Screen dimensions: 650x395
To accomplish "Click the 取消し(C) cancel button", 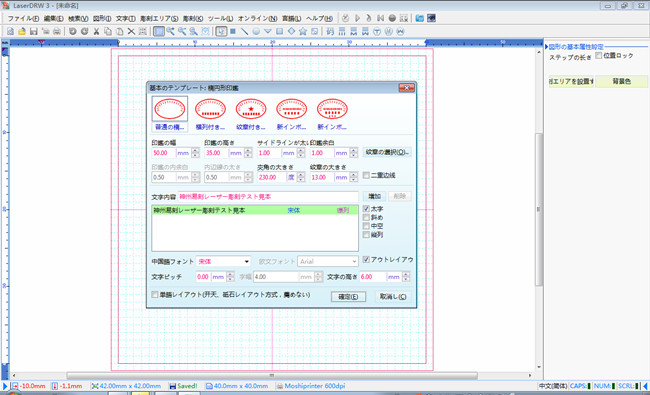I will 393,297.
